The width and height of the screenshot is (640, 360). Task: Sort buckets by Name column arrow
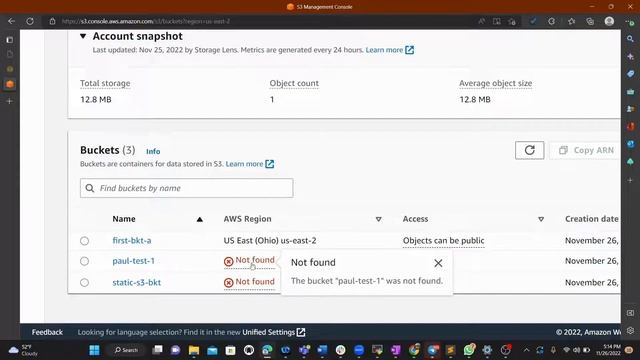[x=200, y=220]
